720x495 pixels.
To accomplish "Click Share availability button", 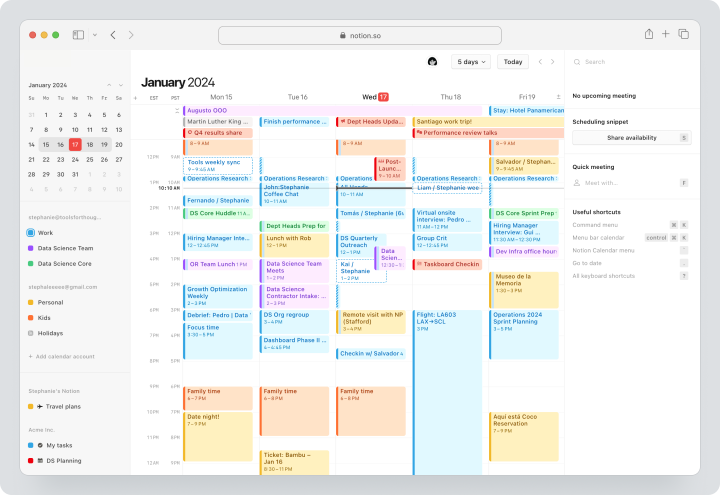I will click(x=631, y=138).
